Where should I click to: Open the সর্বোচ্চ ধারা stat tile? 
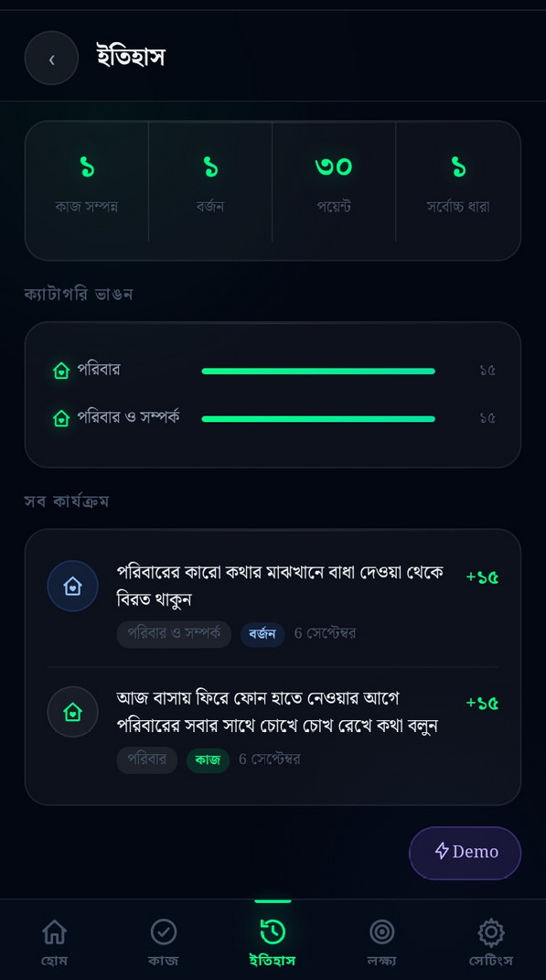pyautogui.click(x=458, y=183)
